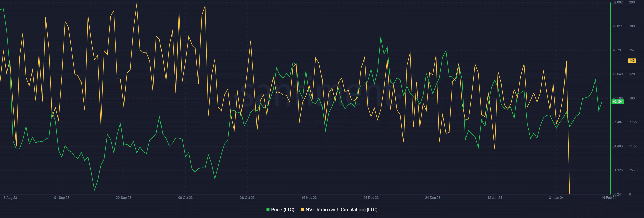The width and height of the screenshot is (644, 218).
Task: Toggle the Price (LTC) legend label
Action: (283, 210)
